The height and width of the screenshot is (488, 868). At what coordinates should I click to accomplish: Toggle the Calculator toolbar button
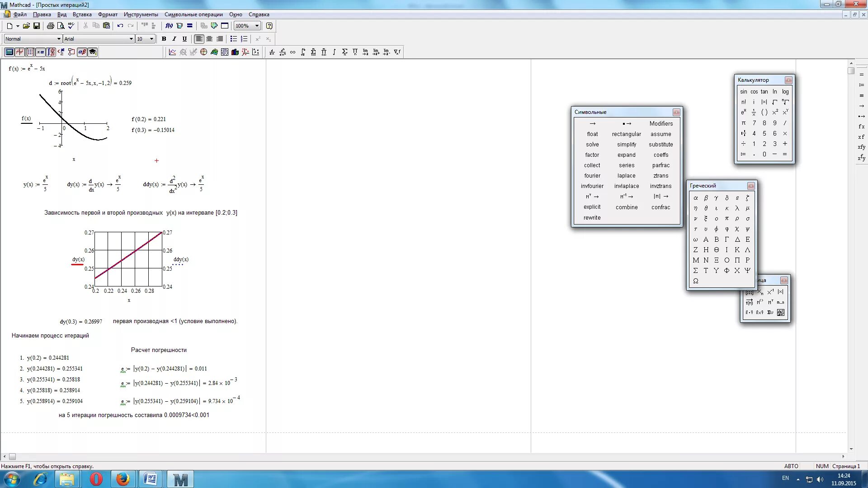point(9,52)
